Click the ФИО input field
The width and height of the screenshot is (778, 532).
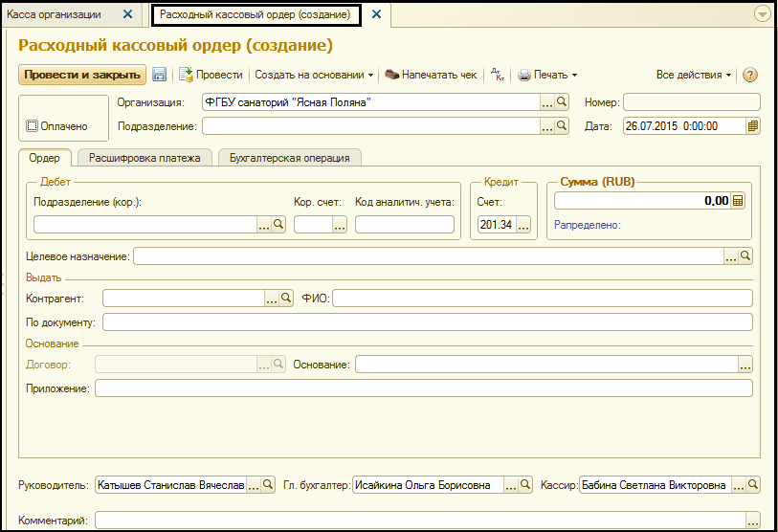[x=542, y=299]
